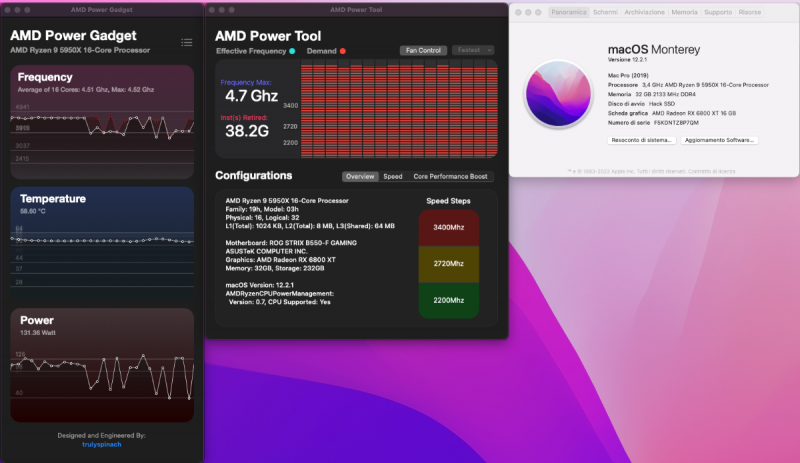Image resolution: width=800 pixels, height=463 pixels.
Task: Open the Schermi tab in About This Mac
Action: pyautogui.click(x=605, y=12)
